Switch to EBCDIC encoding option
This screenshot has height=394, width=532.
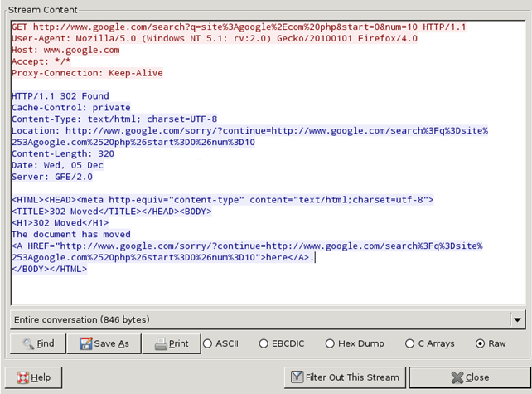[264, 343]
